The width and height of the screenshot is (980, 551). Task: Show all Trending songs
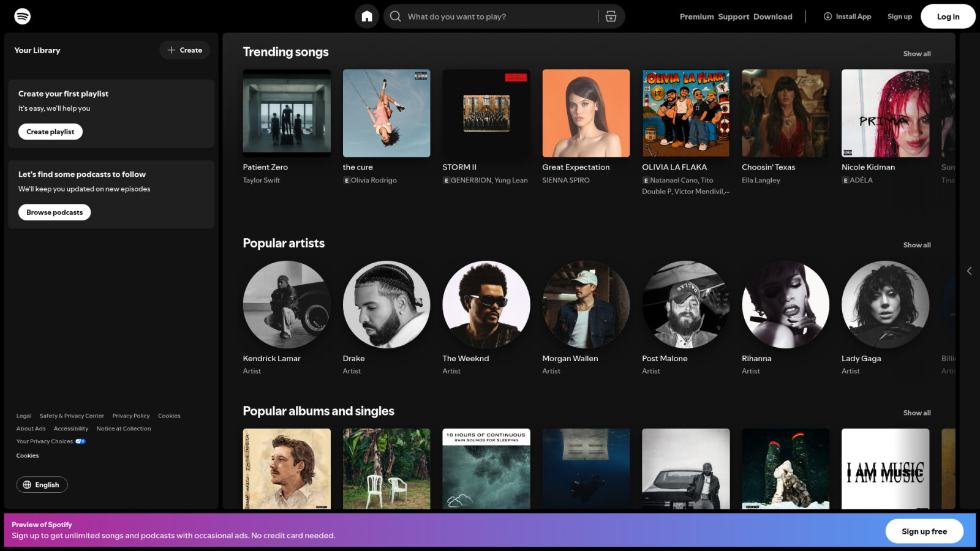[x=917, y=54]
